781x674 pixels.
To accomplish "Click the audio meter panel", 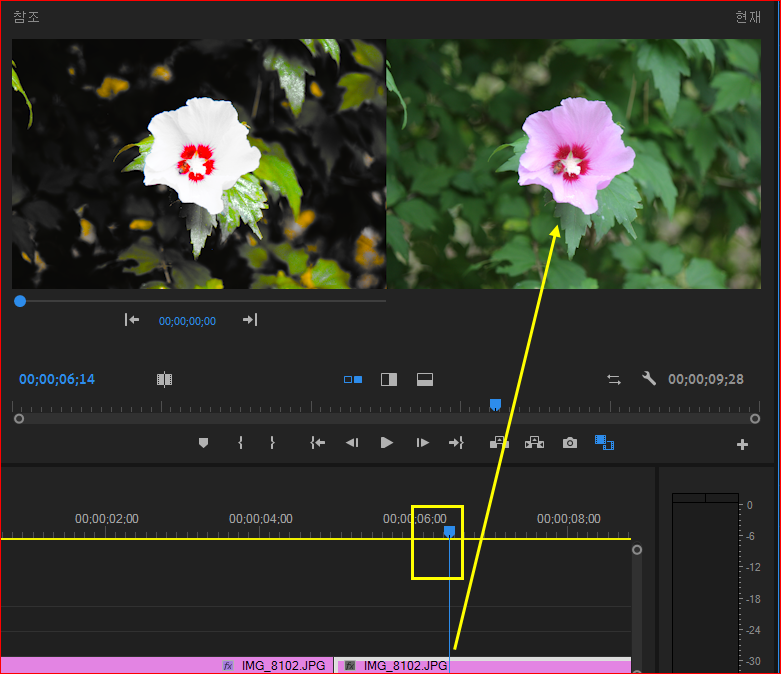I will click(x=705, y=583).
